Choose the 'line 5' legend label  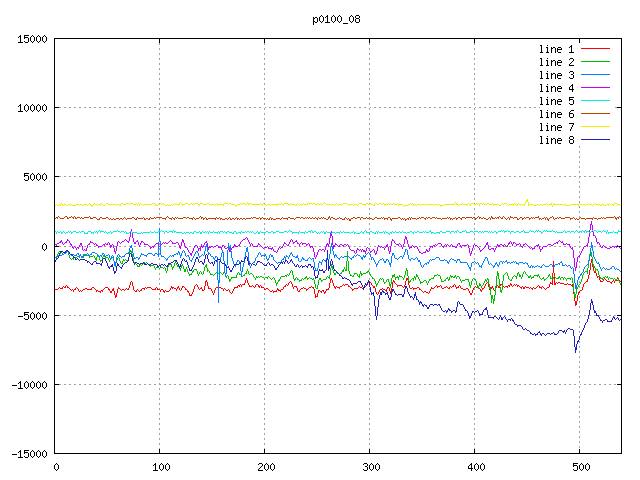pyautogui.click(x=556, y=101)
